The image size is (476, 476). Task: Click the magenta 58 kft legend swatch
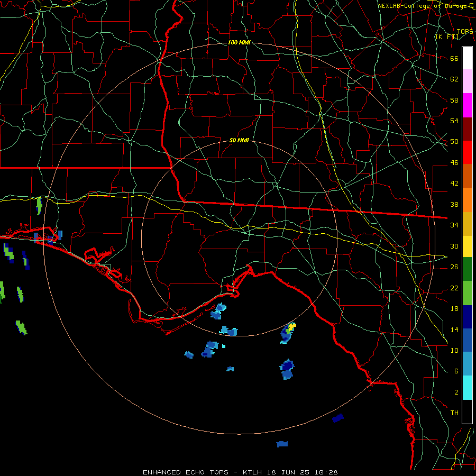(467, 105)
